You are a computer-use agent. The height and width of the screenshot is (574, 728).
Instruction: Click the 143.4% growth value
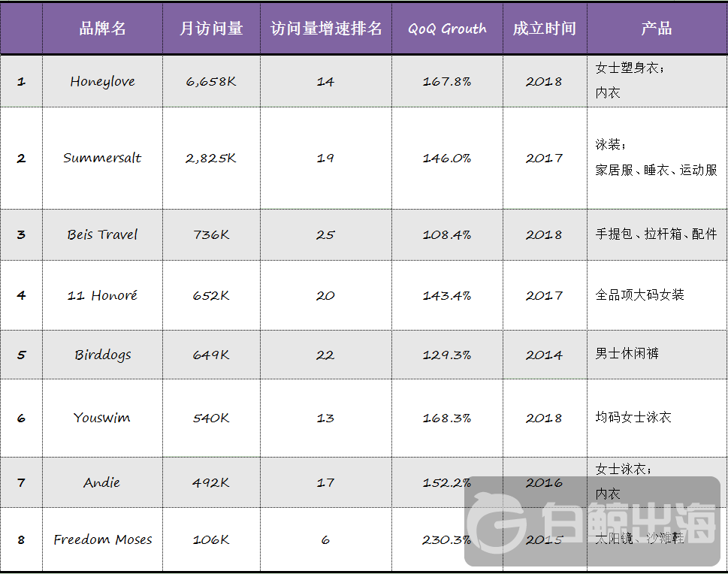point(447,295)
